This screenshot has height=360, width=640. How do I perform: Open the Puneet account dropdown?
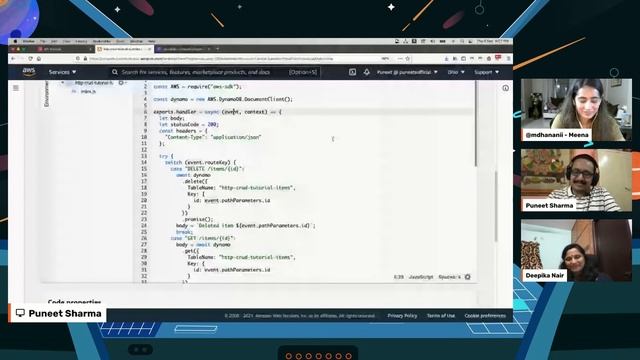pyautogui.click(x=407, y=72)
